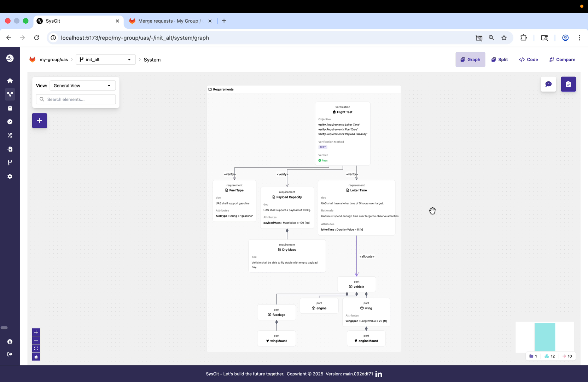Expand the my-group/uas breadcrumb
Viewport: 588px width, 382px height.
click(x=53, y=59)
